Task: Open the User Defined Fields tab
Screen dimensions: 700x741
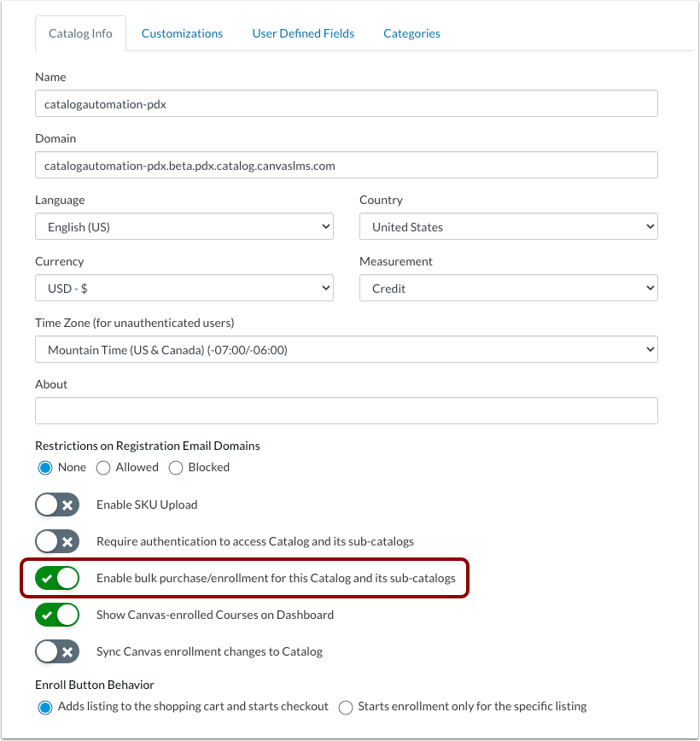Action: [x=303, y=33]
